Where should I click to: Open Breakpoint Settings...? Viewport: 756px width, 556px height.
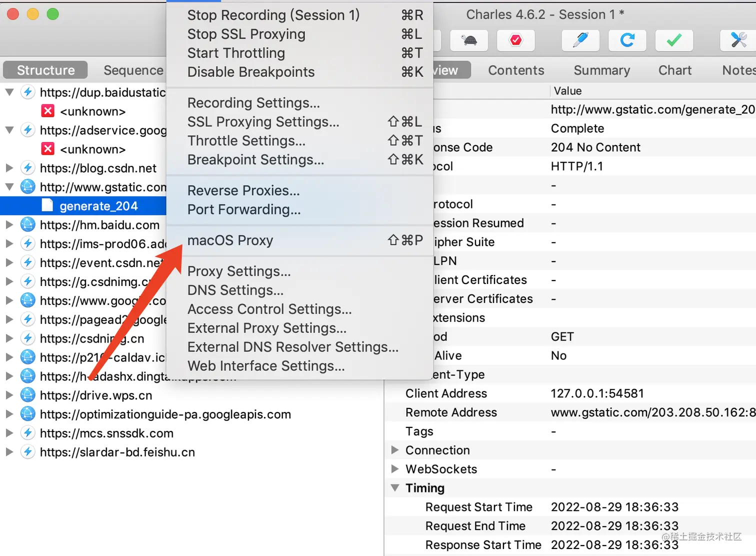[300, 159]
